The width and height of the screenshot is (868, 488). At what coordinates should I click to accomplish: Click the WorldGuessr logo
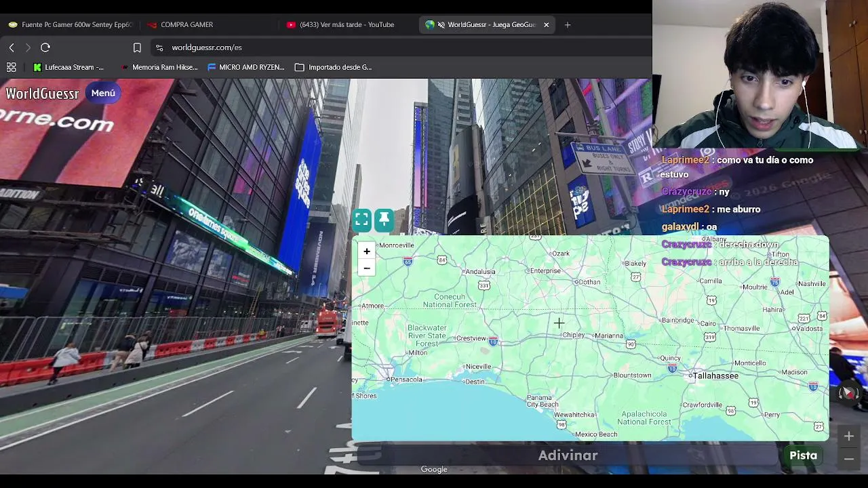click(42, 94)
